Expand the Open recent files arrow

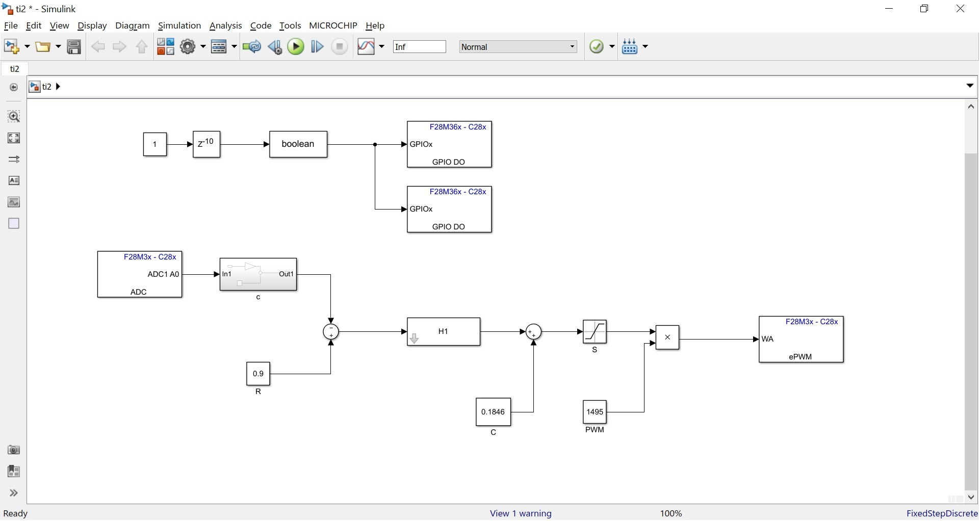[58, 47]
